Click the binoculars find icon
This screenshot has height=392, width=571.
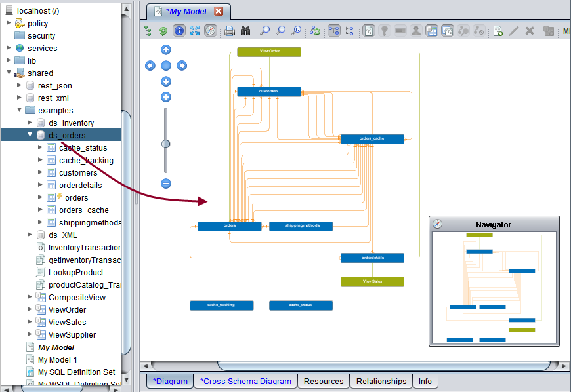coord(245,31)
